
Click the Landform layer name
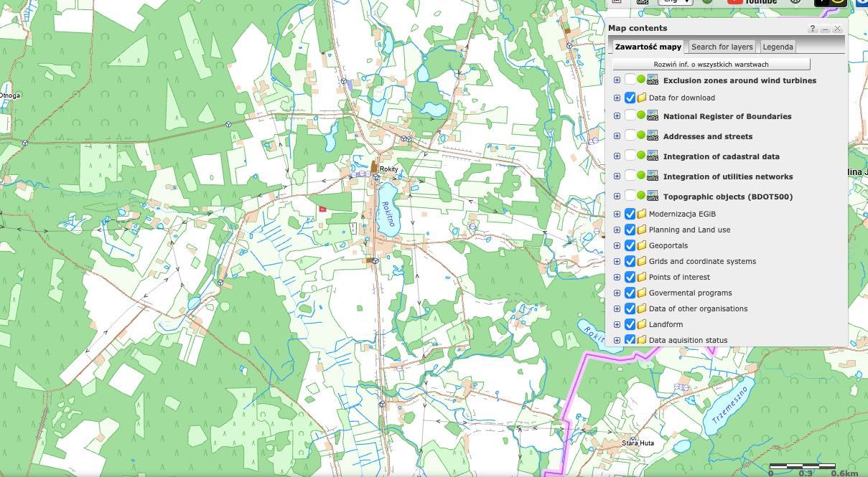(666, 324)
